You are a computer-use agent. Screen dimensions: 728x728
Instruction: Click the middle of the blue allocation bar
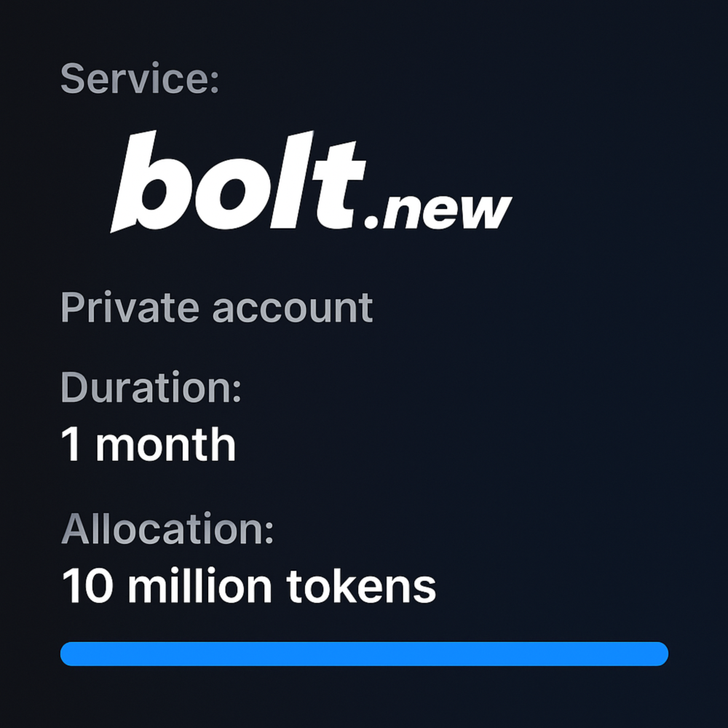[364, 654]
